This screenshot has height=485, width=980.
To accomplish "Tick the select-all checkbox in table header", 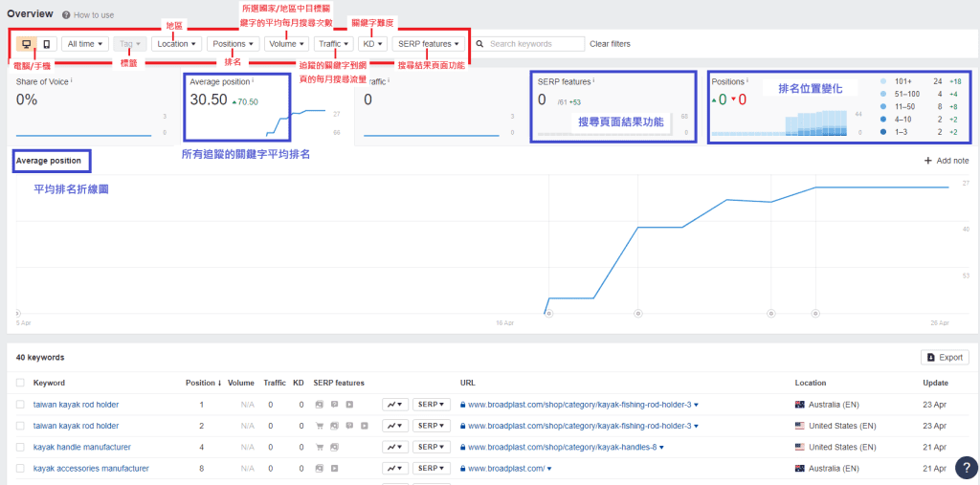I will [21, 383].
